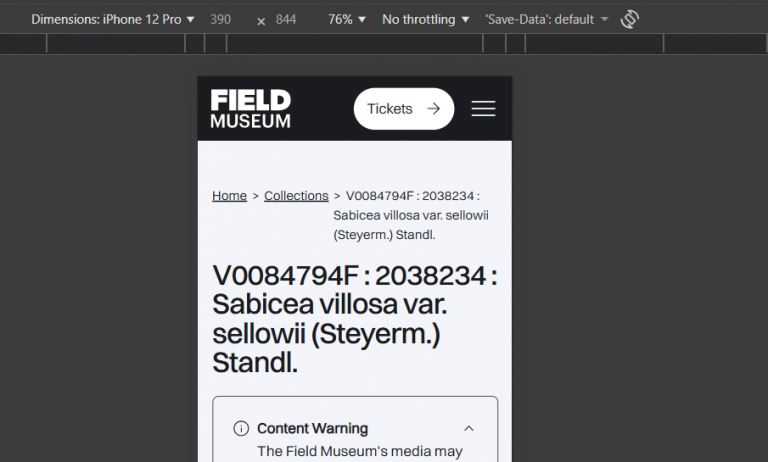Edit the viewport width field 390

(x=220, y=20)
